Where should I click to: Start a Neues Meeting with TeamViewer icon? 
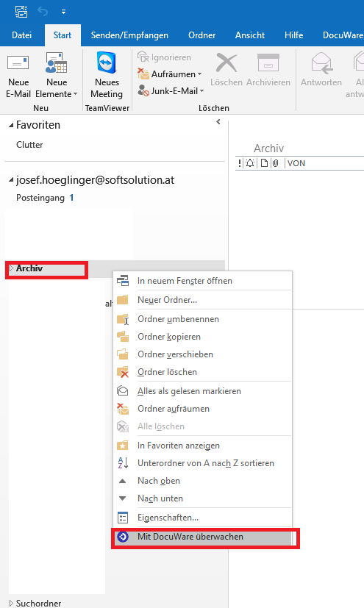click(x=107, y=62)
